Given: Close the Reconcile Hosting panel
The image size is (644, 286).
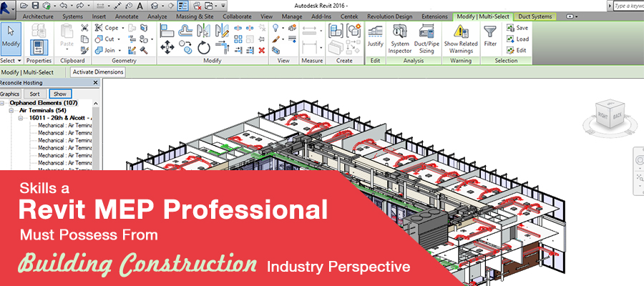Looking at the screenshot, I should 96,82.
